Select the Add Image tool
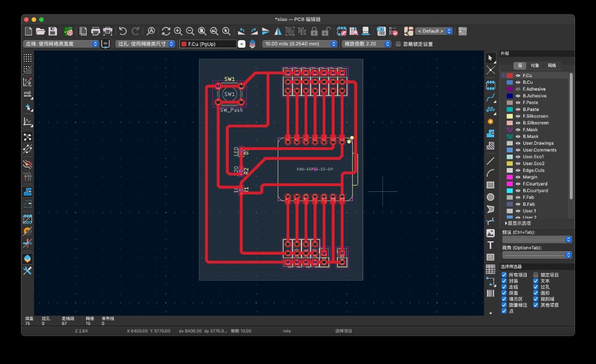Image resolution: width=596 pixels, height=364 pixels. pyautogui.click(x=490, y=233)
